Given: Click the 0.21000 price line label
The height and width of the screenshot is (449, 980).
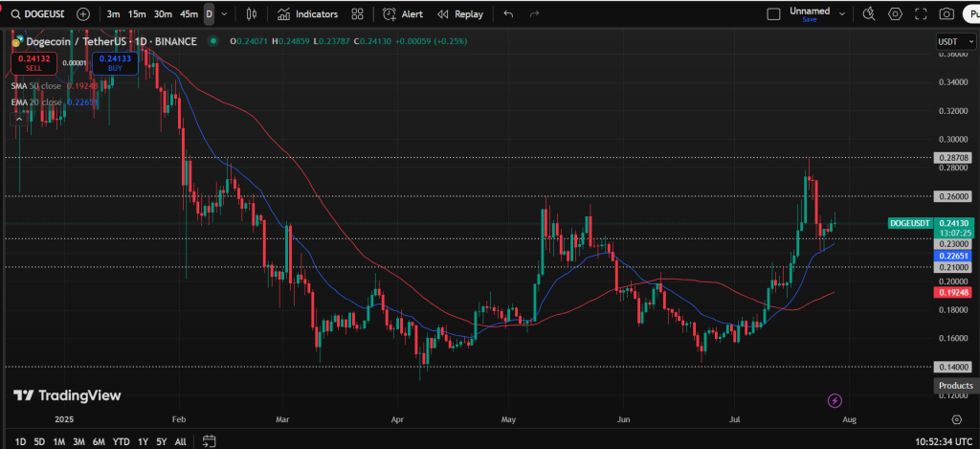Looking at the screenshot, I should point(952,267).
